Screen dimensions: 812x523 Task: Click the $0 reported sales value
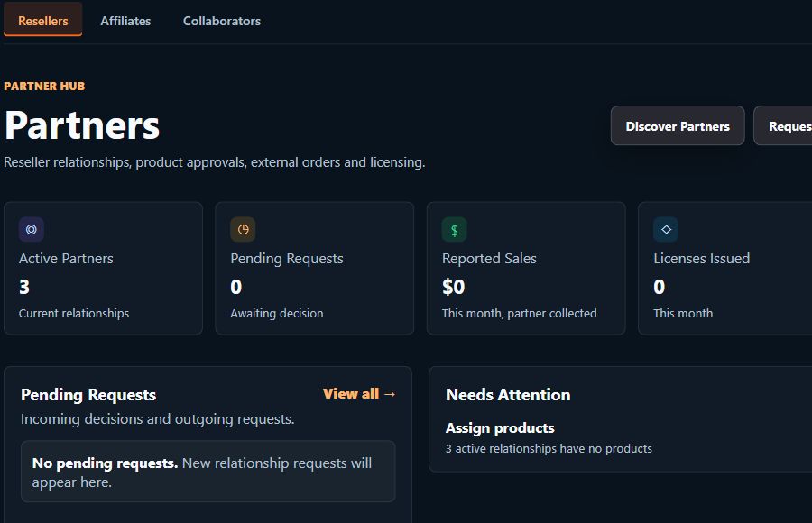[x=453, y=287]
